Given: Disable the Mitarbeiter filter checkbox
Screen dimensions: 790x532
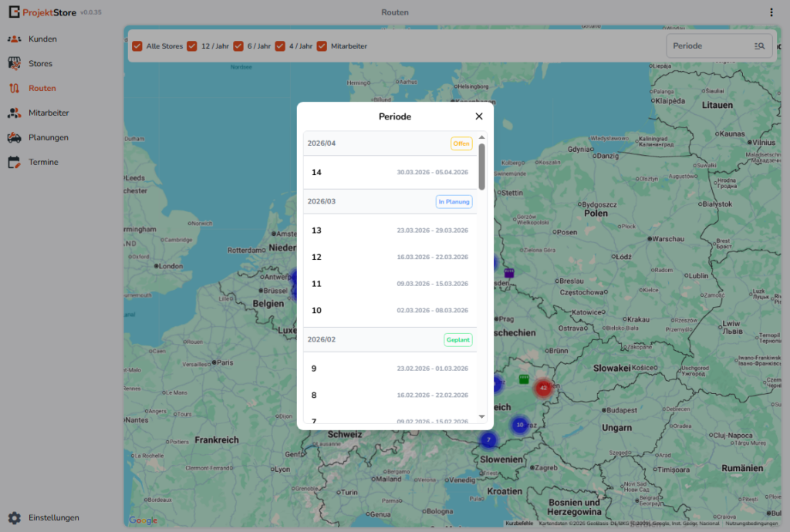Looking at the screenshot, I should (x=322, y=46).
